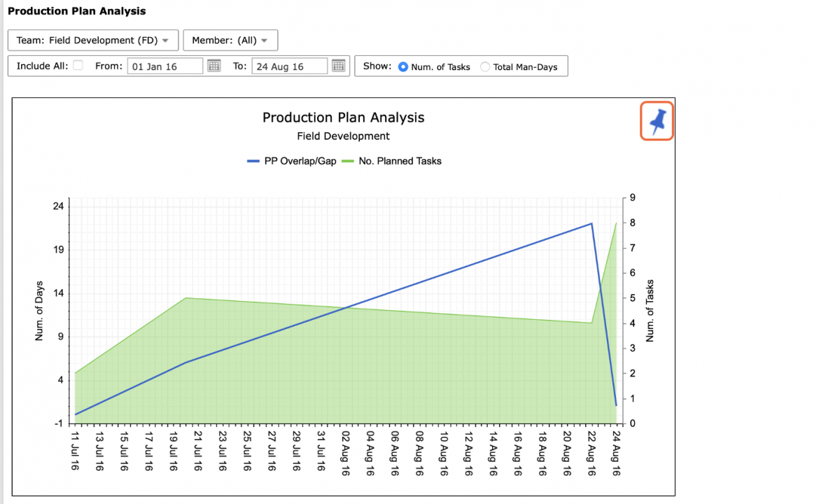
Task: Open the From date calendar picker
Action: (214, 66)
